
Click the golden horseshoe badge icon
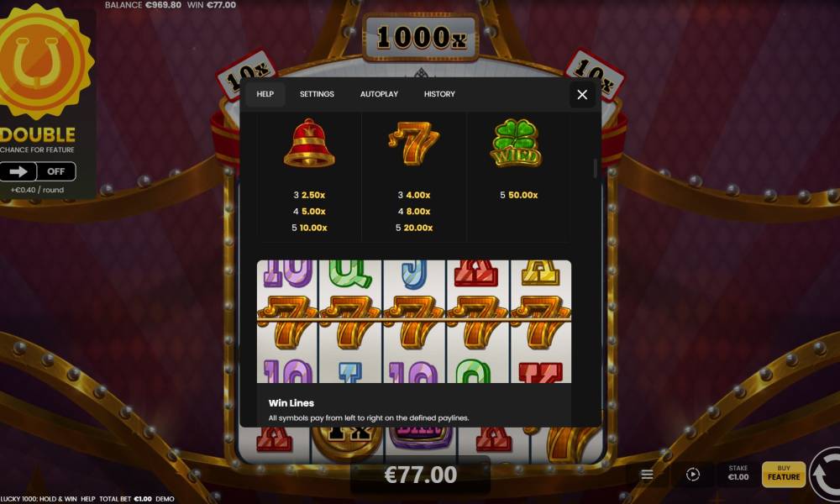tap(44, 60)
